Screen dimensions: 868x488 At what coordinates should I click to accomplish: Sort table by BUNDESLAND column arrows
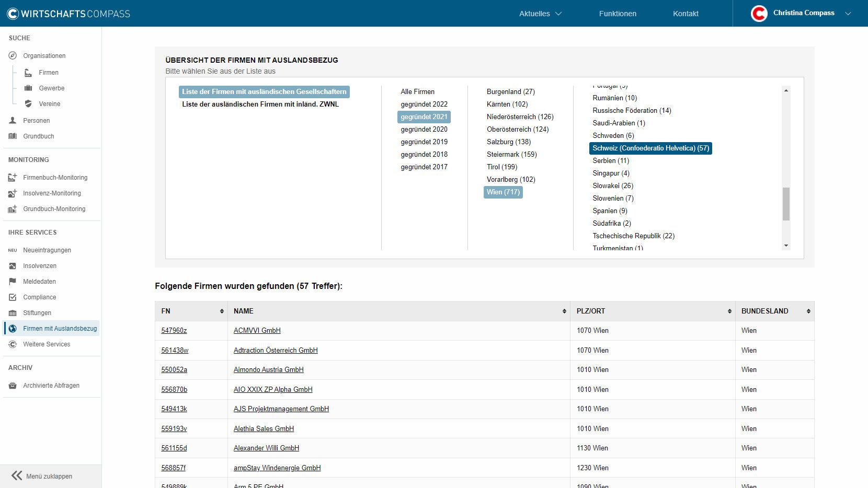(808, 311)
